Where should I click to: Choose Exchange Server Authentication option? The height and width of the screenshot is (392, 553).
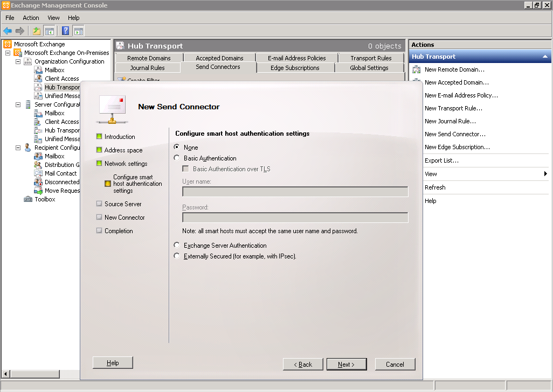(x=177, y=246)
